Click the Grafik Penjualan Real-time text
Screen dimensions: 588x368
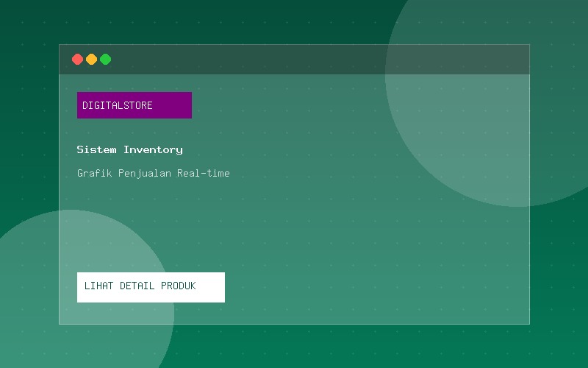point(154,173)
